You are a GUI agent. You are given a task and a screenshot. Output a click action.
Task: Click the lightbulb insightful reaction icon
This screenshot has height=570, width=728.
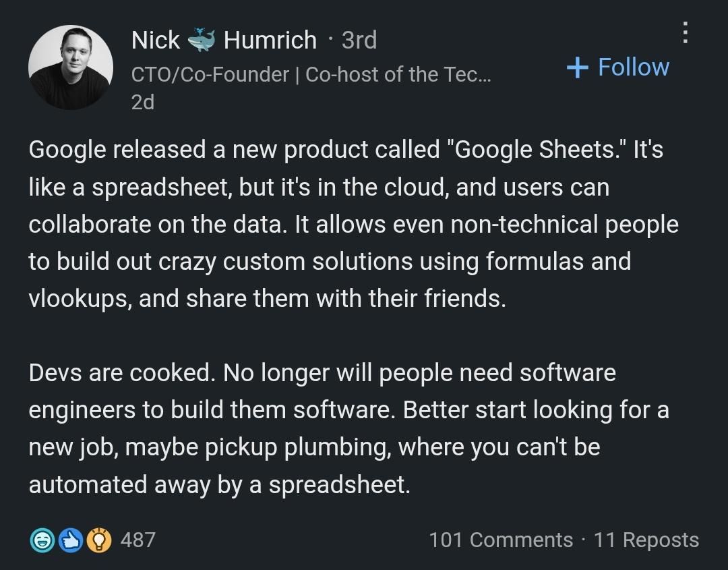tap(98, 540)
